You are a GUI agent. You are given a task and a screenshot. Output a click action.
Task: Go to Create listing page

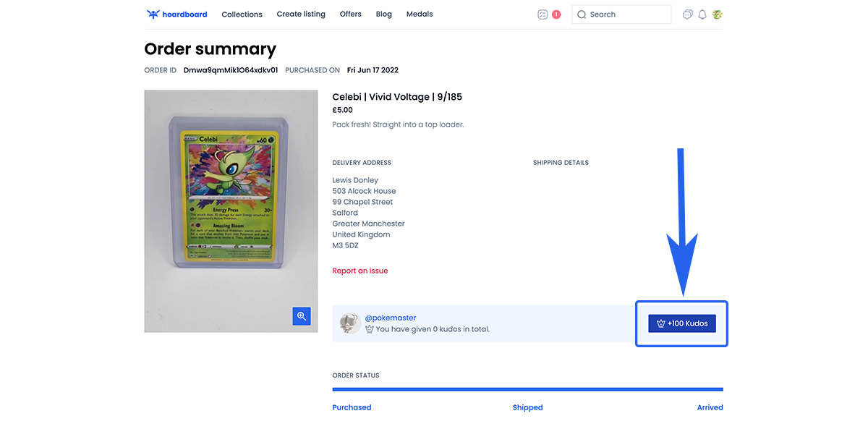click(x=301, y=14)
